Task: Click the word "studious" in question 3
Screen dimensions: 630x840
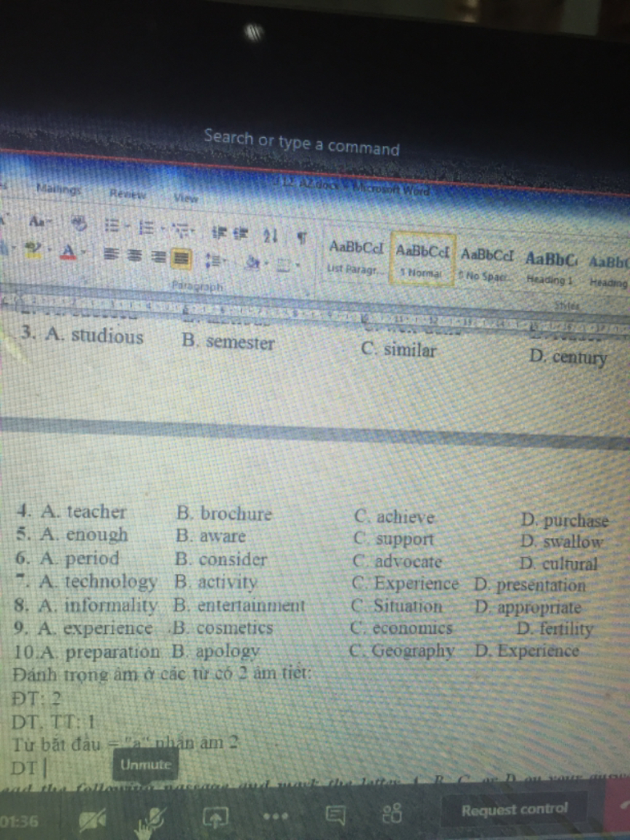Action: (107, 336)
